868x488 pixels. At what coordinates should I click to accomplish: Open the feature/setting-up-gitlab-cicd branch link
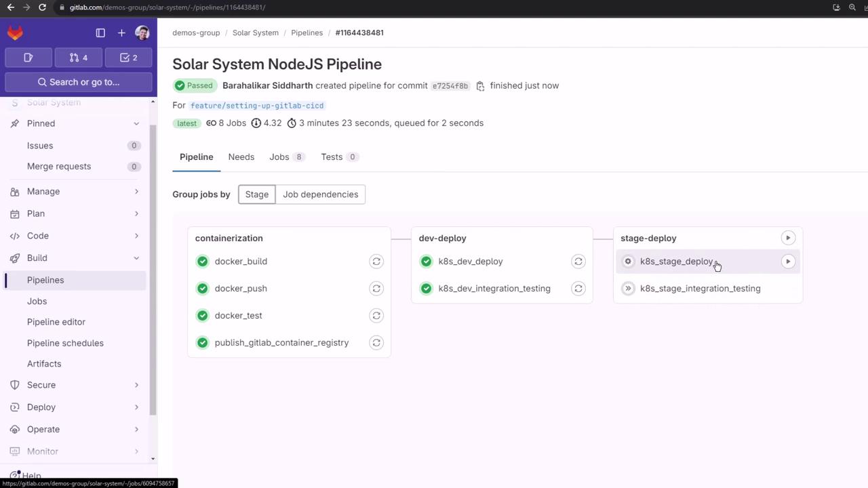click(x=257, y=106)
